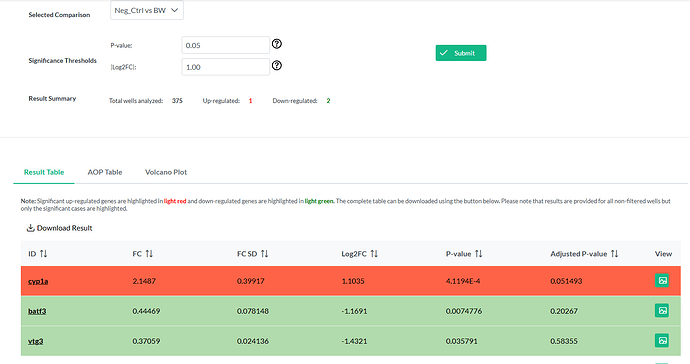Click the cyp1a adjusted P-value 0.051493
The height and width of the screenshot is (364, 690).
pos(566,281)
